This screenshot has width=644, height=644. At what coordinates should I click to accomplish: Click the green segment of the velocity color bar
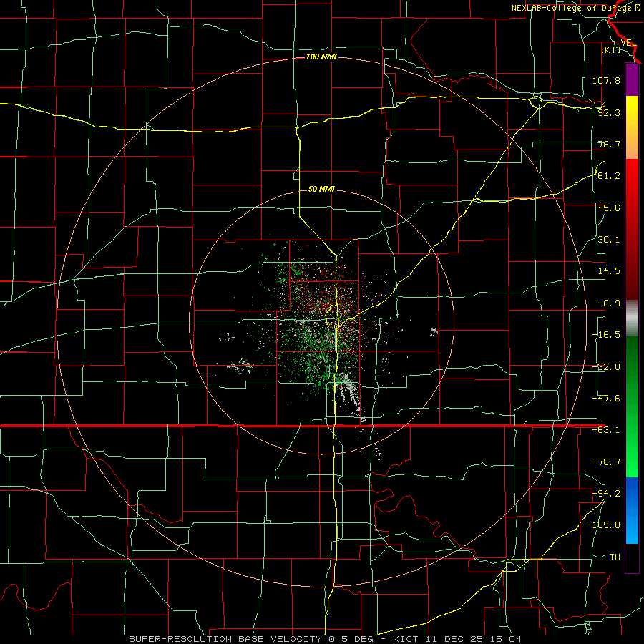[632, 406]
